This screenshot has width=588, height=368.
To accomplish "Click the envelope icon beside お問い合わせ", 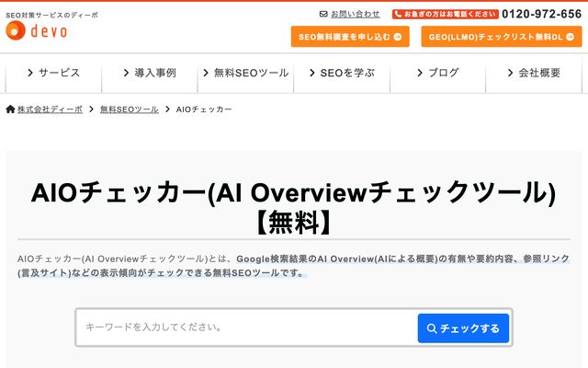I will click(x=323, y=14).
